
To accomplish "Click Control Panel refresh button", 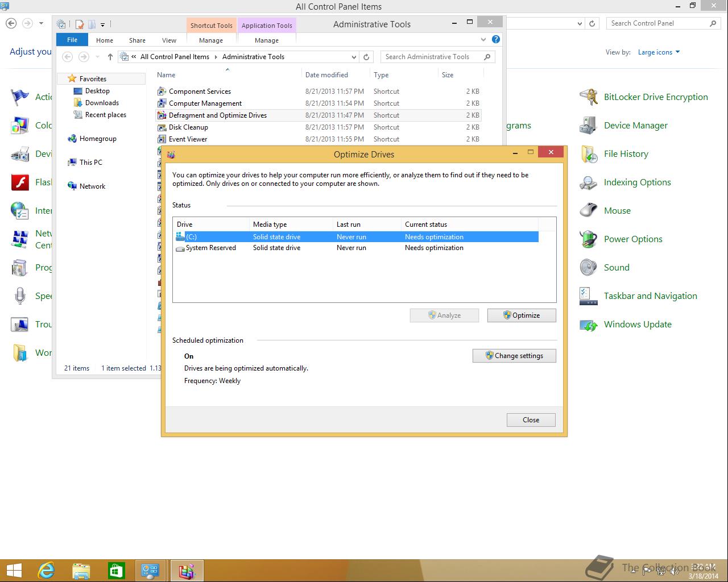I will coord(592,23).
